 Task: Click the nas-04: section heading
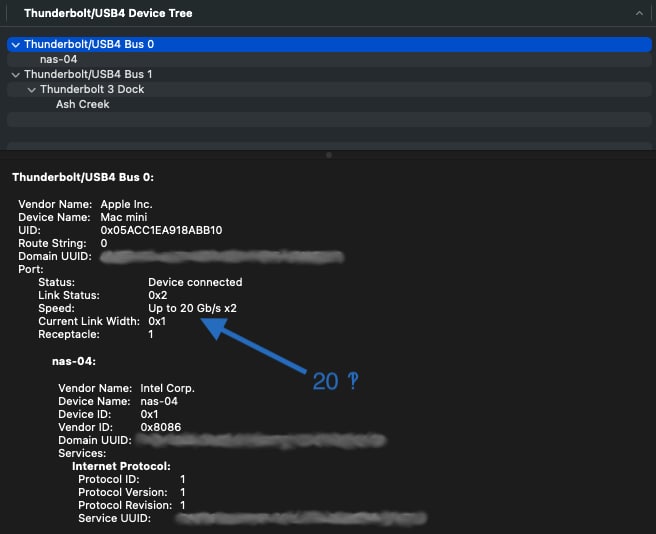(74, 361)
